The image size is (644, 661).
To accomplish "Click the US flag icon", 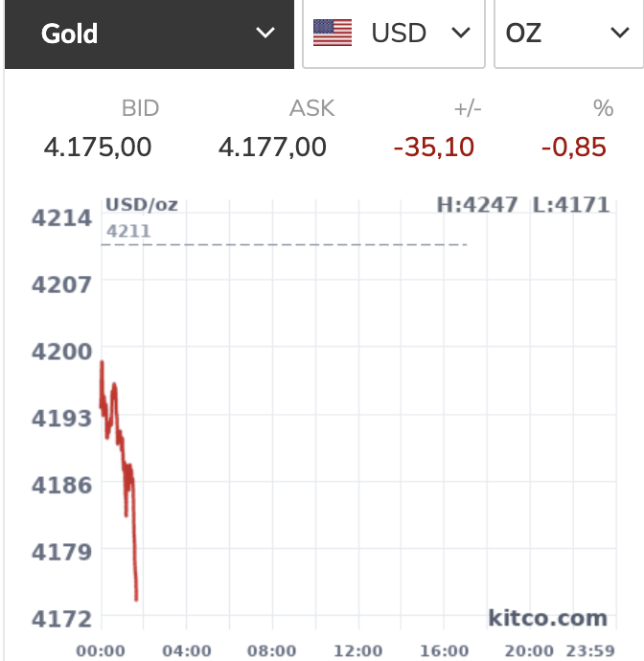I will point(333,33).
